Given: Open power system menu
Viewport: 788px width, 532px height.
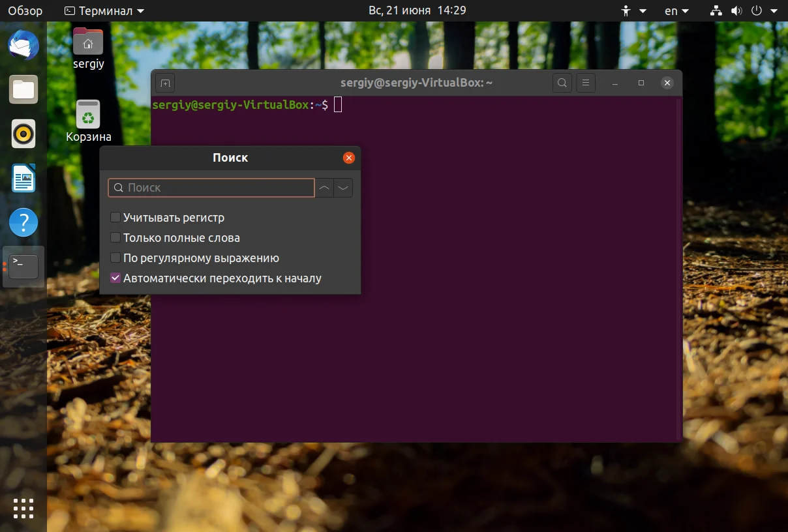Looking at the screenshot, I should coord(763,10).
